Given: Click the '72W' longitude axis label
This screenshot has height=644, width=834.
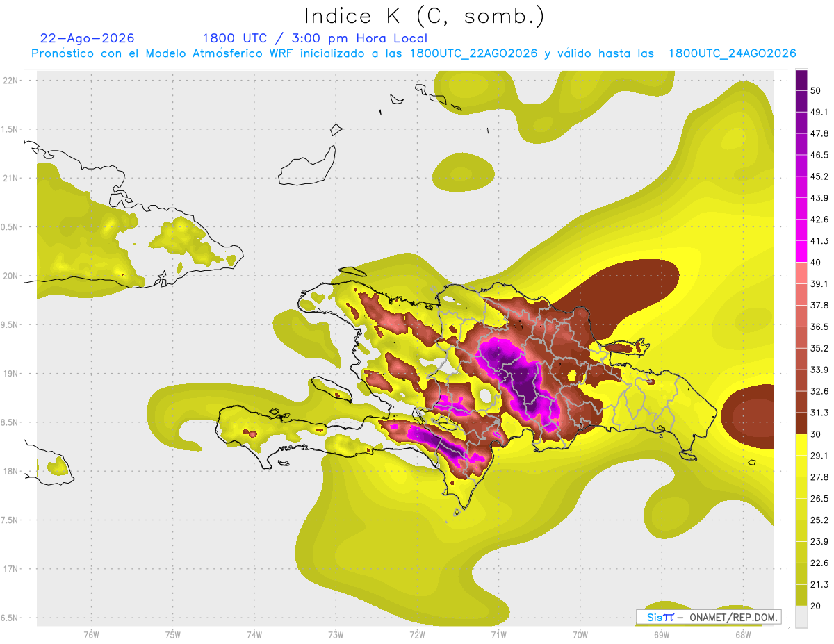Looking at the screenshot, I should coord(417,635).
